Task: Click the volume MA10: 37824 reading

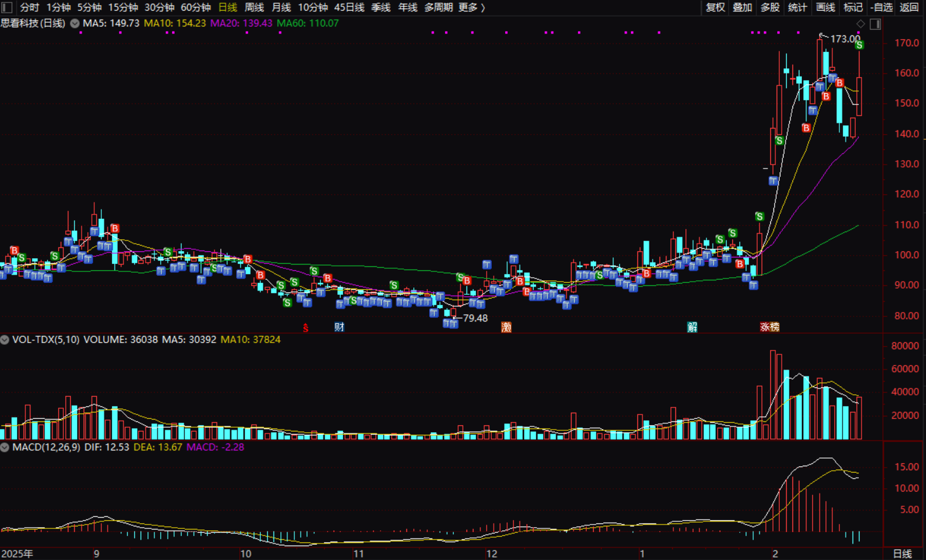Action: click(250, 340)
